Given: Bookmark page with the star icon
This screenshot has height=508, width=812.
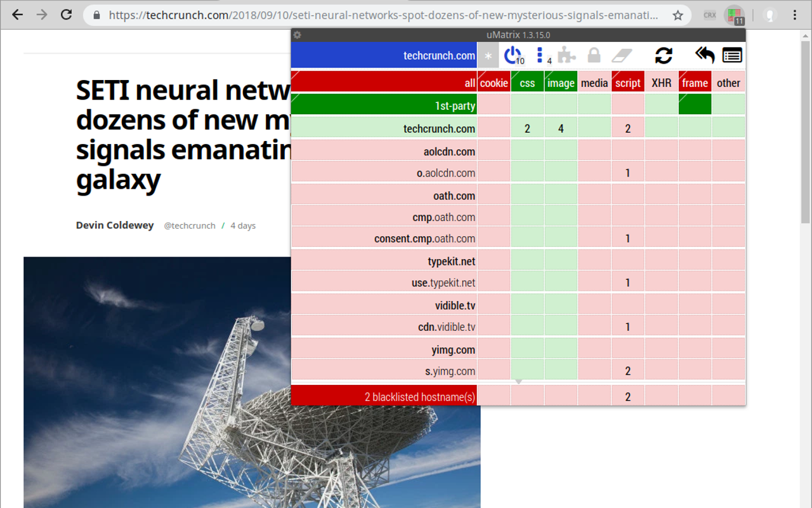Looking at the screenshot, I should pyautogui.click(x=678, y=15).
